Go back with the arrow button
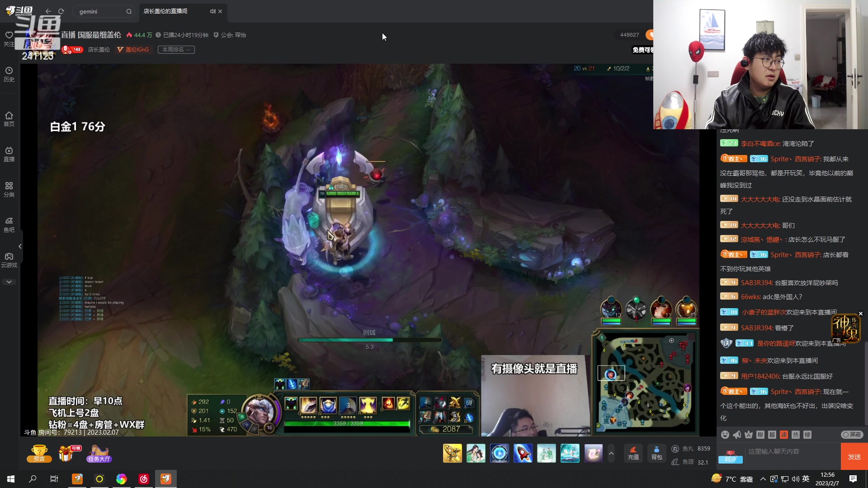The image size is (868, 488). point(48,11)
